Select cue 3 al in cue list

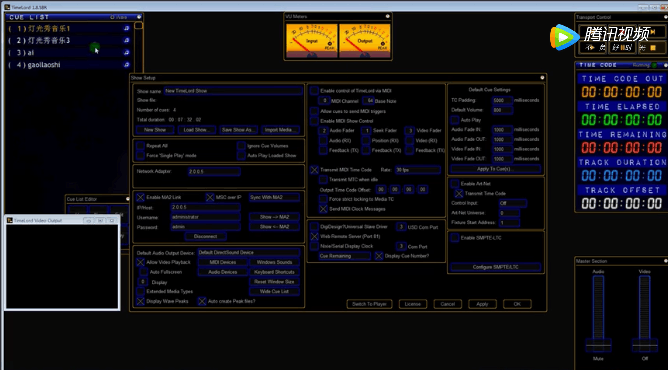click(69, 53)
